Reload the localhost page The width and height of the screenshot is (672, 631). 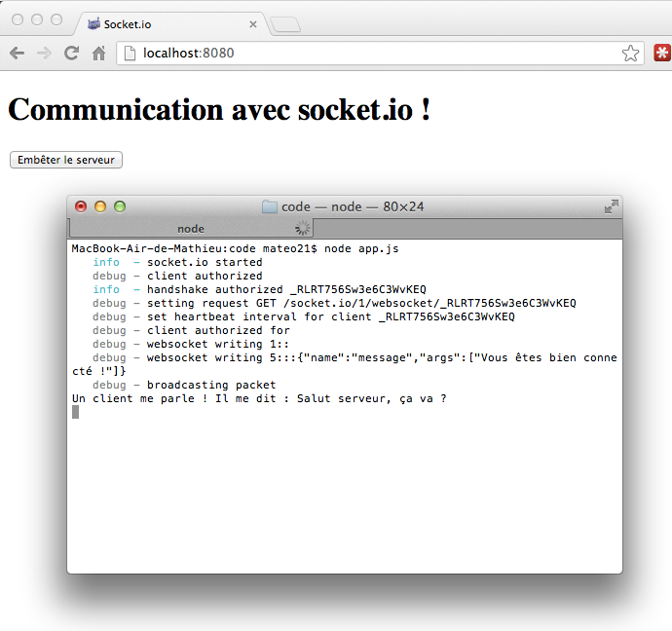[71, 54]
